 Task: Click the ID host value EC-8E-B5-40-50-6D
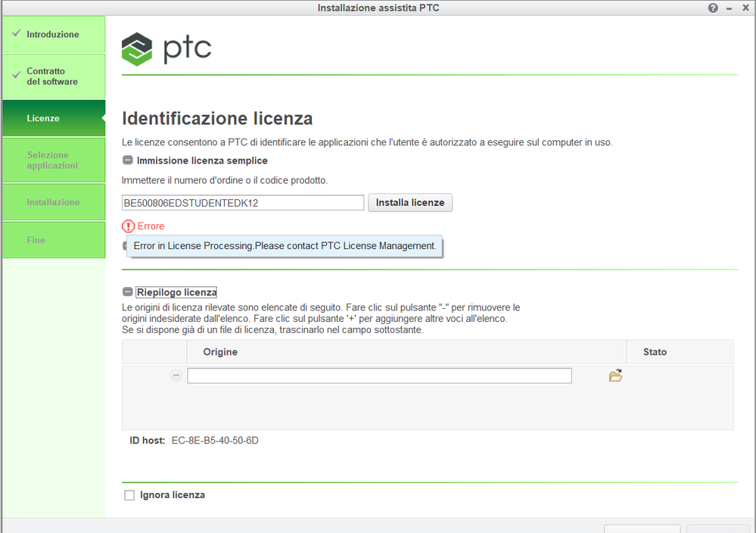[x=215, y=441]
